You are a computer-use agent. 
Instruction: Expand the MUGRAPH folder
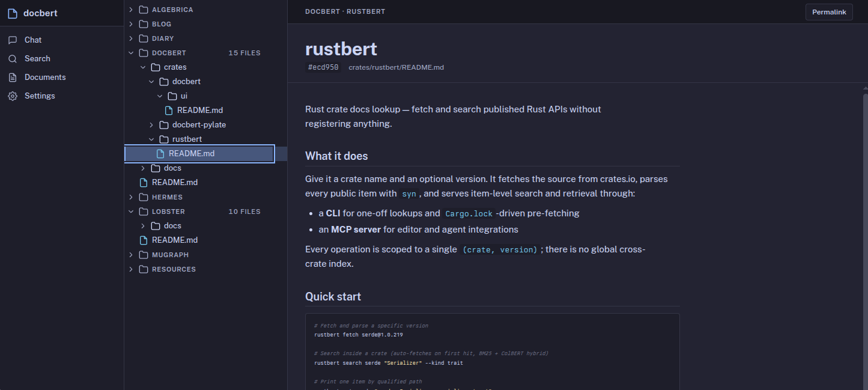pos(130,254)
